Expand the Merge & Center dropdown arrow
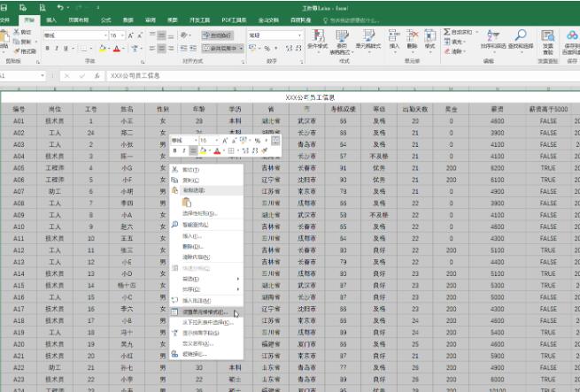This screenshot has height=392, width=580. pyautogui.click(x=241, y=49)
